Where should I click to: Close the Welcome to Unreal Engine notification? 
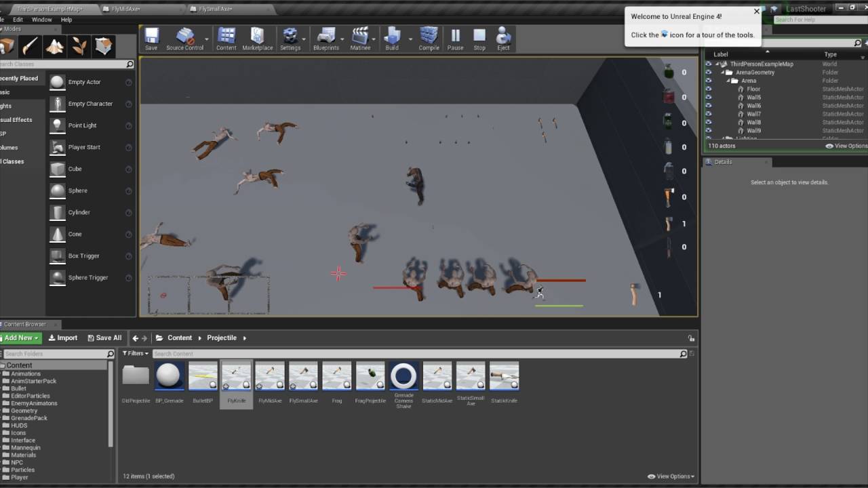point(757,12)
